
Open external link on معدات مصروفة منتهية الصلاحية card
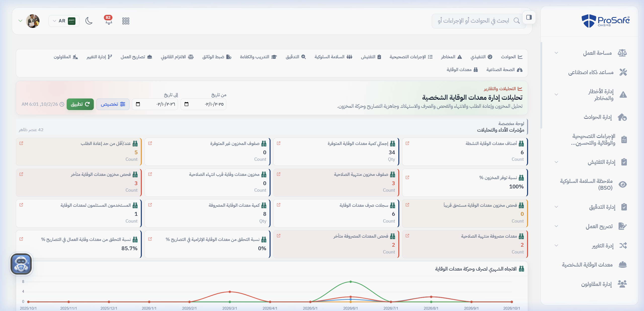click(407, 236)
